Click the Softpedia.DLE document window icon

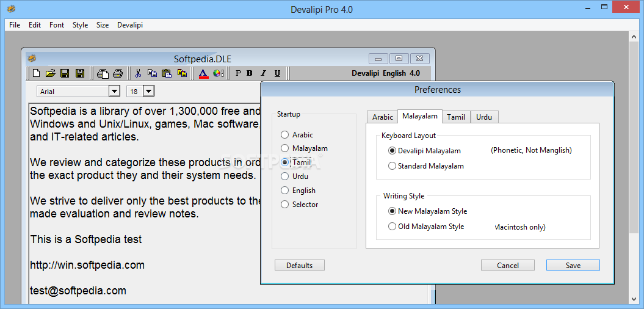coord(32,59)
